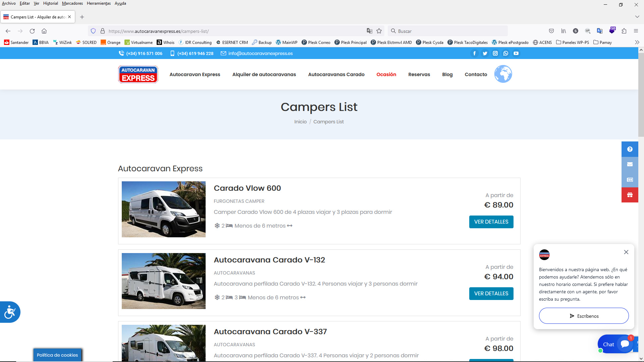Open the Marcadores menu
Screen dimensions: 644x362
[x=72, y=3]
